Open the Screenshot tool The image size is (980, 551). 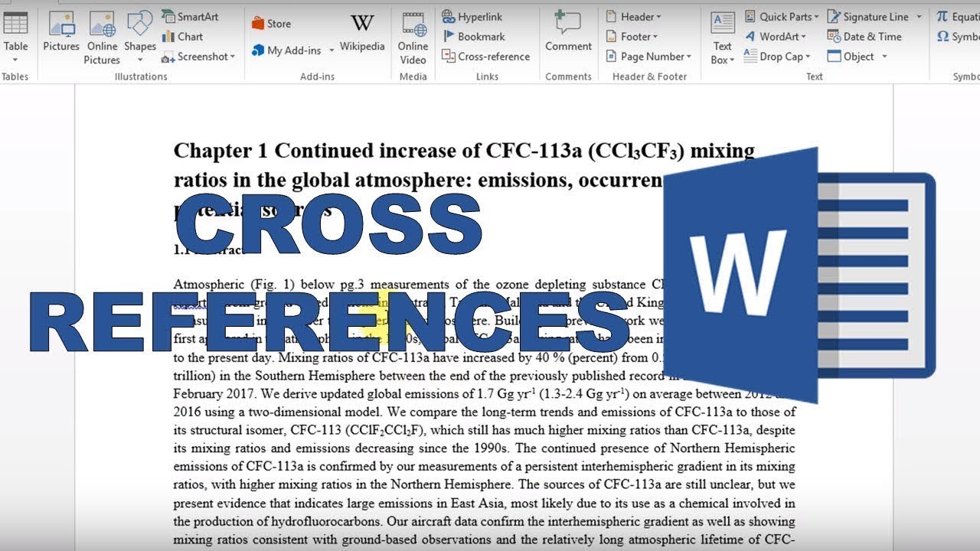[x=198, y=57]
